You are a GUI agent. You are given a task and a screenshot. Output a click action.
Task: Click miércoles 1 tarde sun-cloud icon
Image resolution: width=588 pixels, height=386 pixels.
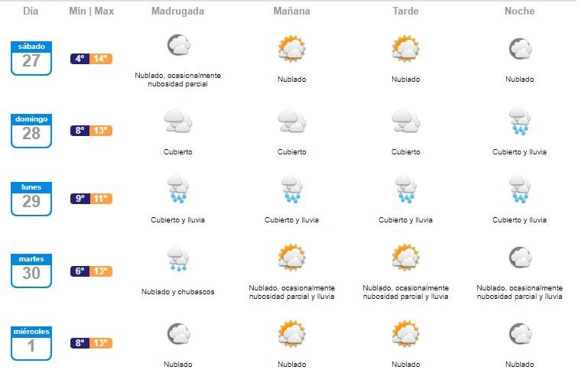(406, 333)
